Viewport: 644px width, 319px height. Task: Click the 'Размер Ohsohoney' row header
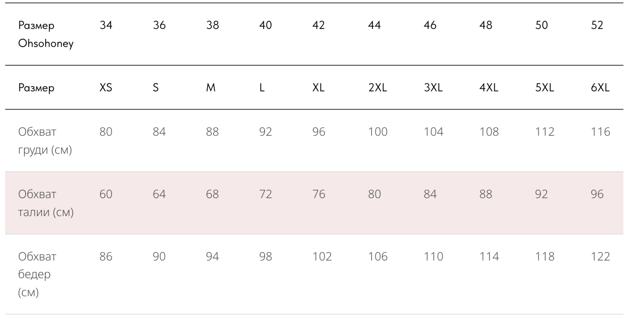46,34
